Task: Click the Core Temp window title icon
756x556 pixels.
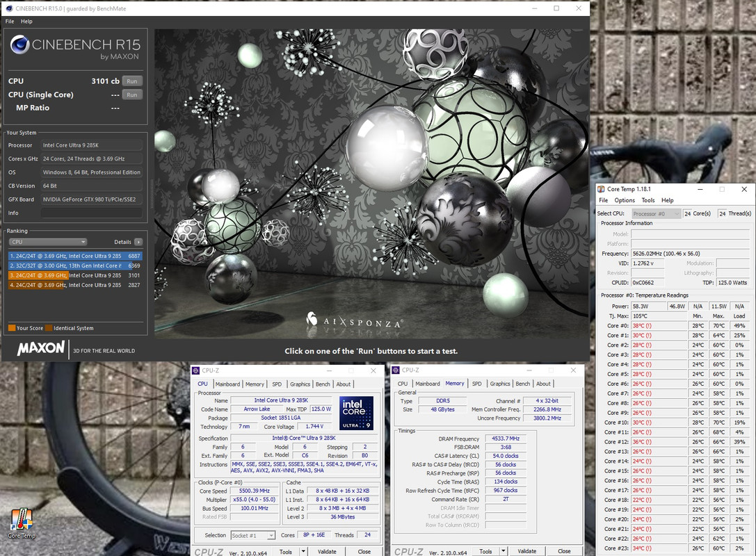Action: 601,189
